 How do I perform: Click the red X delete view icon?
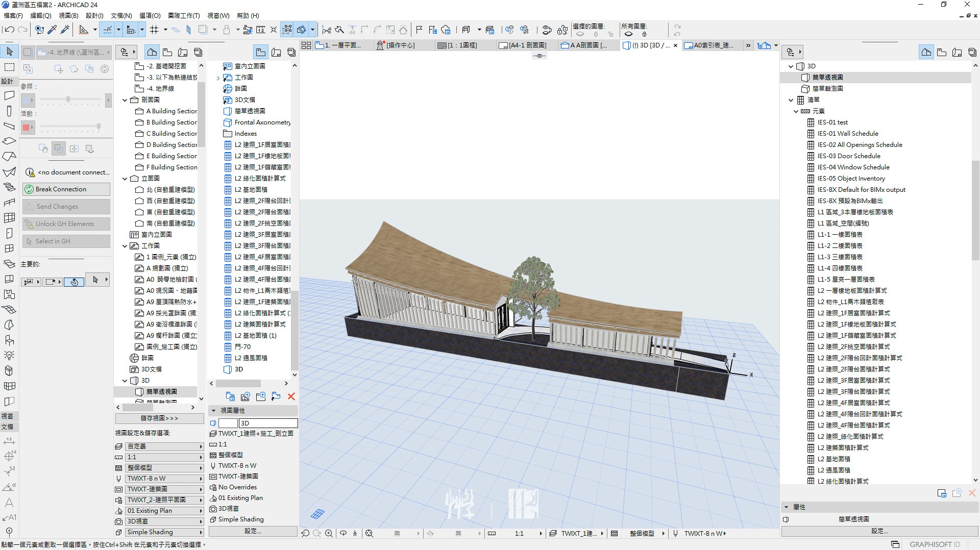pos(291,396)
